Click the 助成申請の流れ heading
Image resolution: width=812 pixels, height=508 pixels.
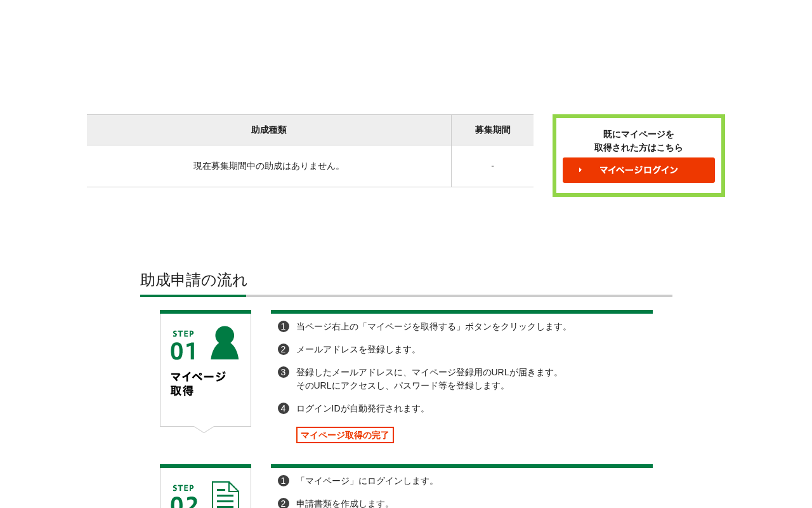click(x=193, y=280)
